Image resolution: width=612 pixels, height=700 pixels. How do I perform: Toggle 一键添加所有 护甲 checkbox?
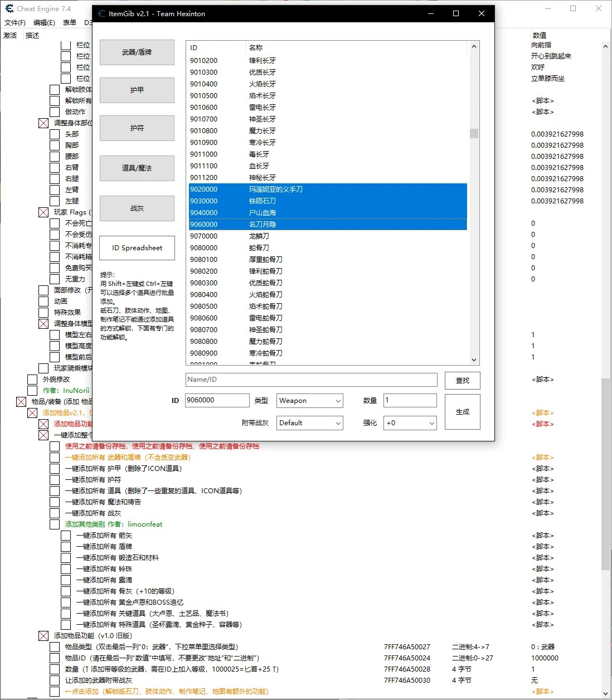tap(55, 469)
